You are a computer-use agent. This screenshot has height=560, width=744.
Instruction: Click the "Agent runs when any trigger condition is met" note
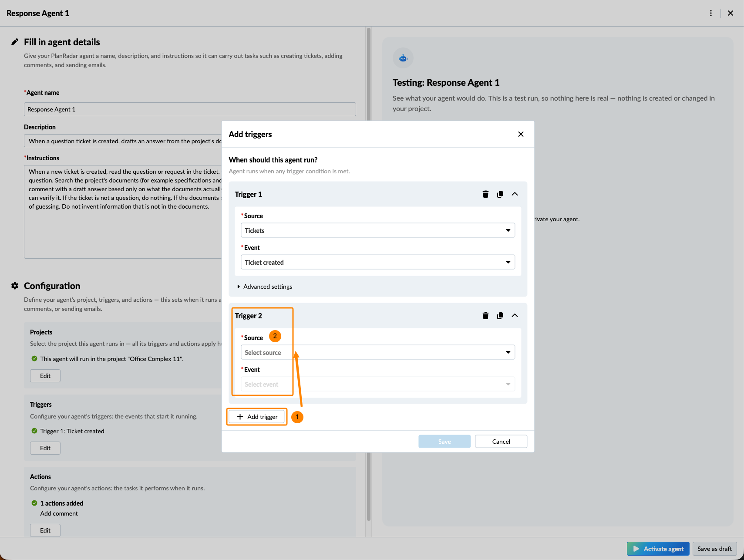290,171
